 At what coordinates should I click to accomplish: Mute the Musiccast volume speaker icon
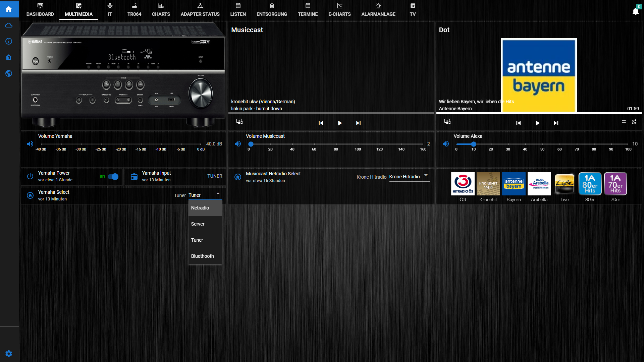238,144
